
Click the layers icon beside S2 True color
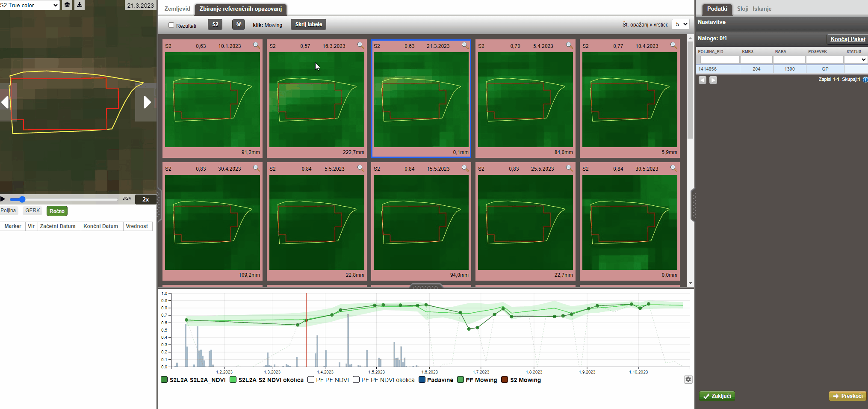67,5
